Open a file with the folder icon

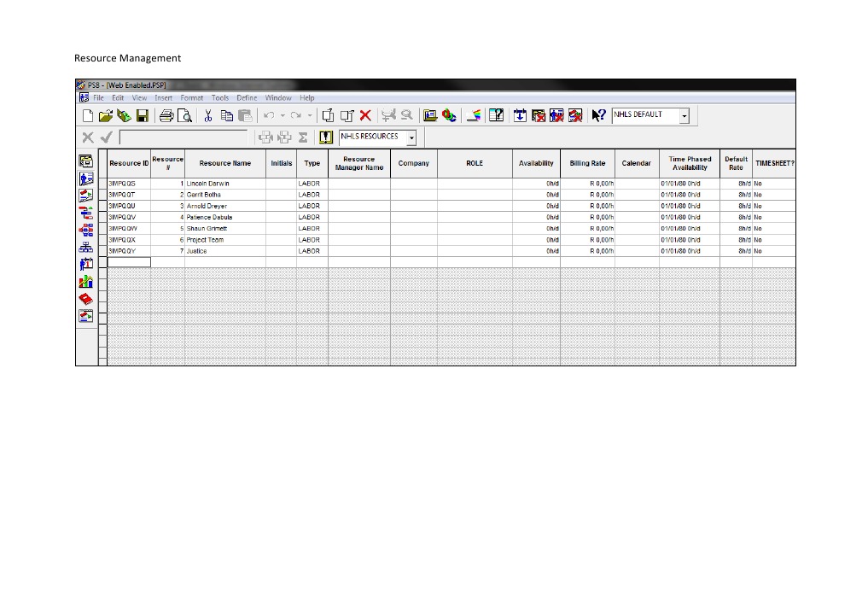[x=105, y=116]
